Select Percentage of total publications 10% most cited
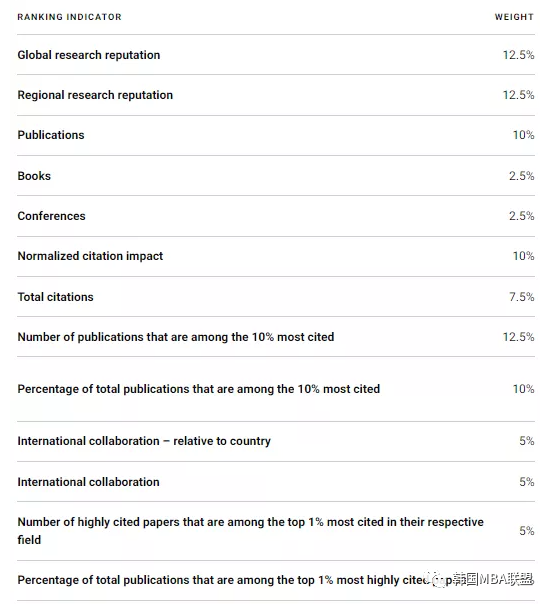The height and width of the screenshot is (604, 549). (x=276, y=389)
